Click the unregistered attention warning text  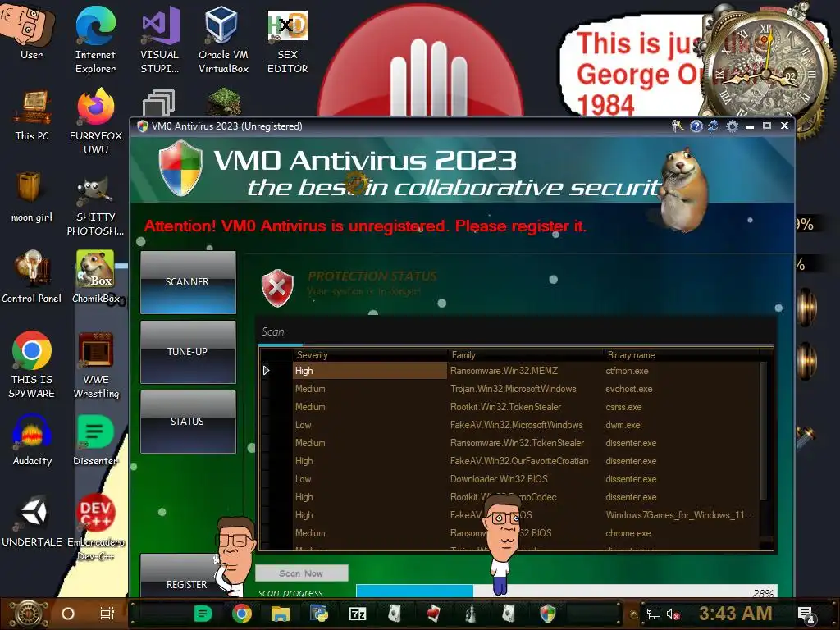[x=365, y=226]
